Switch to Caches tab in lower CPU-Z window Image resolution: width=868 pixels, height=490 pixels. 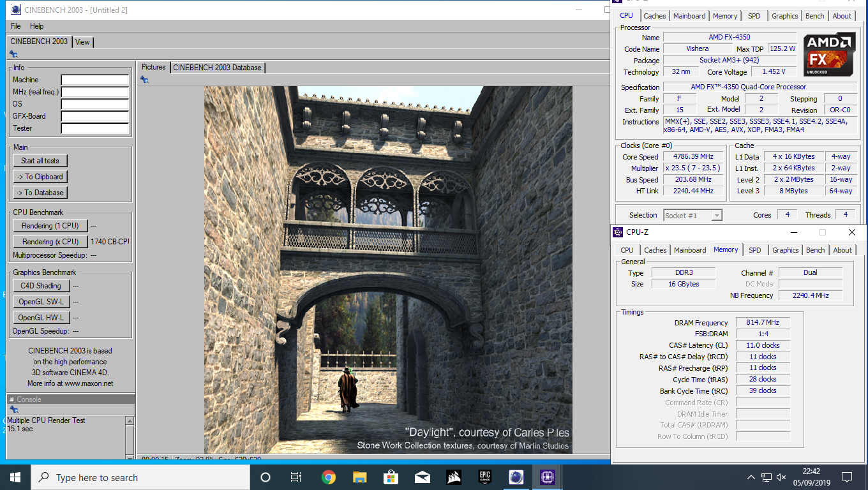[x=655, y=250]
